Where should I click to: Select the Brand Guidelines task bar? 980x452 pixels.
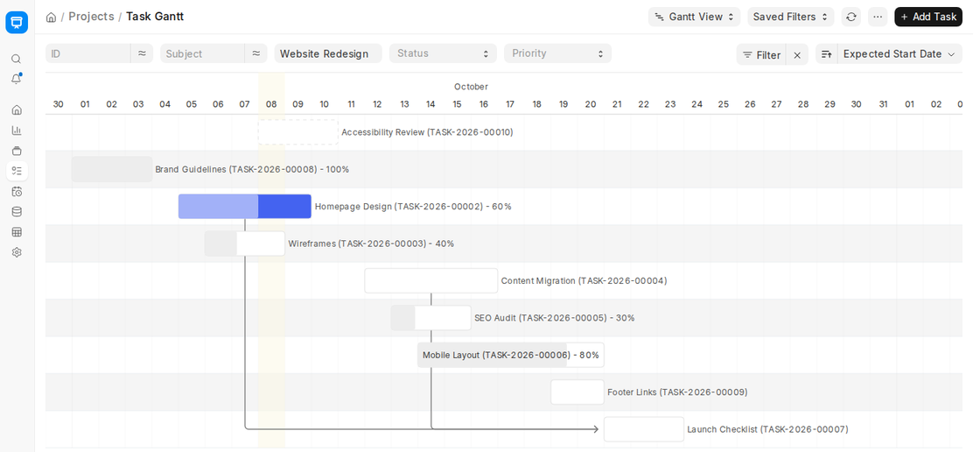click(x=112, y=170)
